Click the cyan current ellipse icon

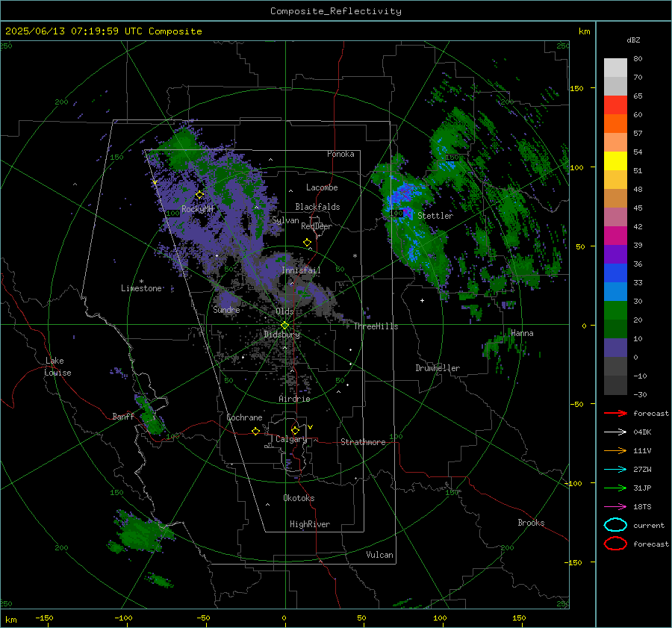[615, 525]
